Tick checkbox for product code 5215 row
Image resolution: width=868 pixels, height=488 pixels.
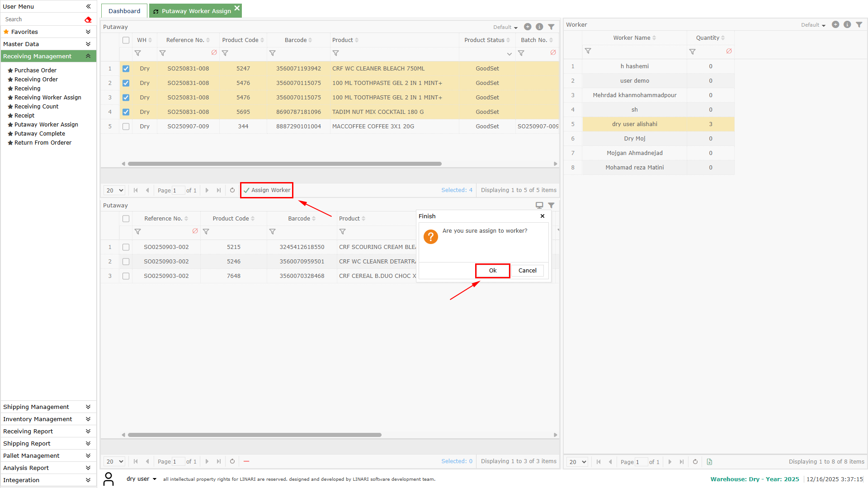(126, 247)
